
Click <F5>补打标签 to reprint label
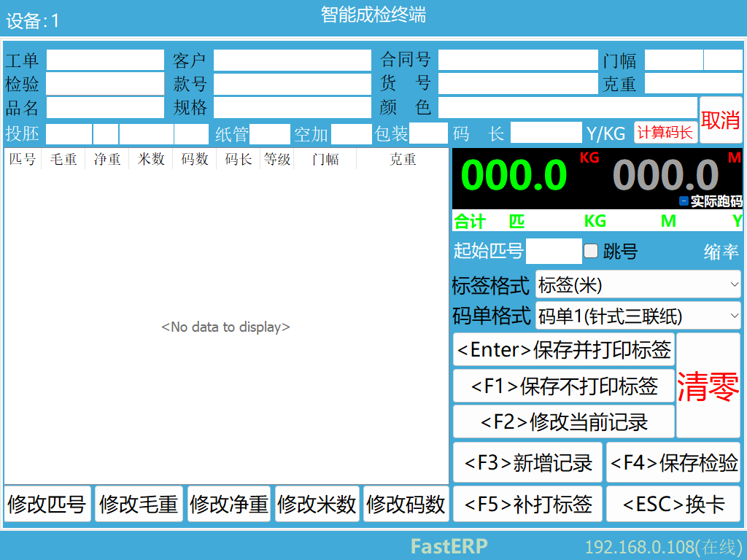coord(527,503)
